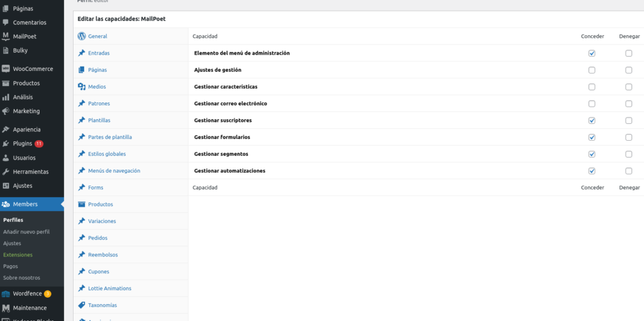Open the Plantillas capabilities tab
644x321 pixels.
pyautogui.click(x=131, y=120)
